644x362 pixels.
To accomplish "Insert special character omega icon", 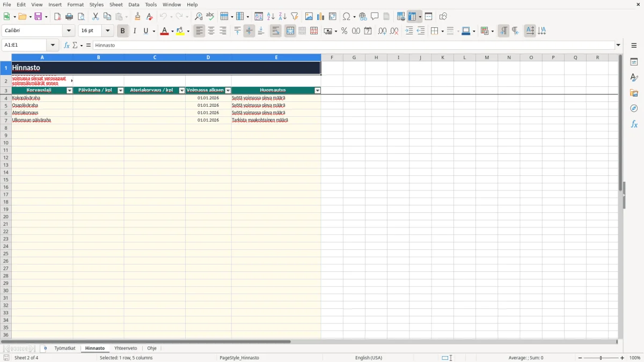I will 347,17.
